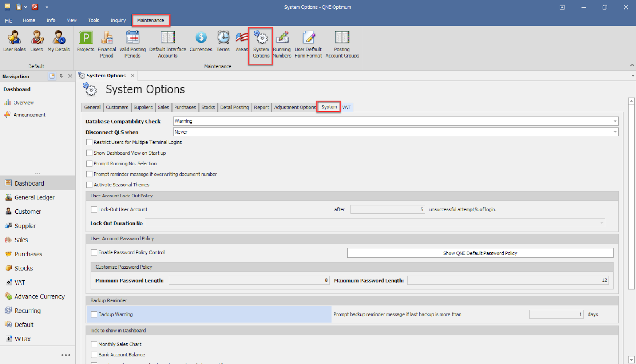Open Running Numbers ribbon icon
This screenshot has width=636, height=364.
282,44
